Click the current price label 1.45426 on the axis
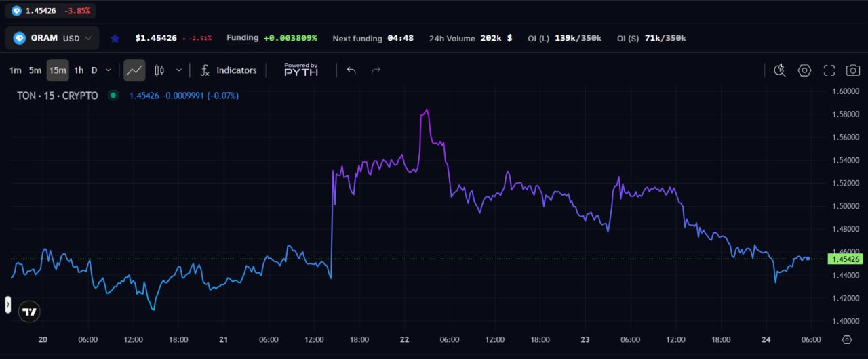The height and width of the screenshot is (359, 868). point(846,259)
